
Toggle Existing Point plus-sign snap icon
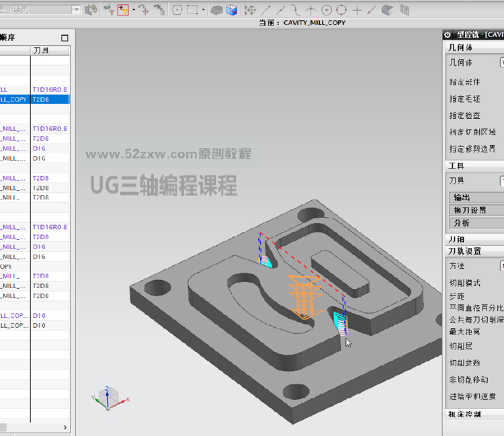(x=356, y=10)
